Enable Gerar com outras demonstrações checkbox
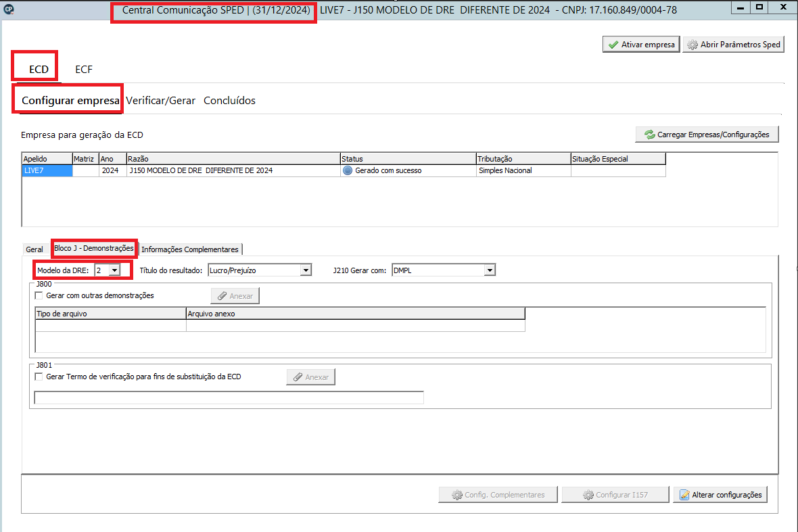798x532 pixels. (39, 295)
